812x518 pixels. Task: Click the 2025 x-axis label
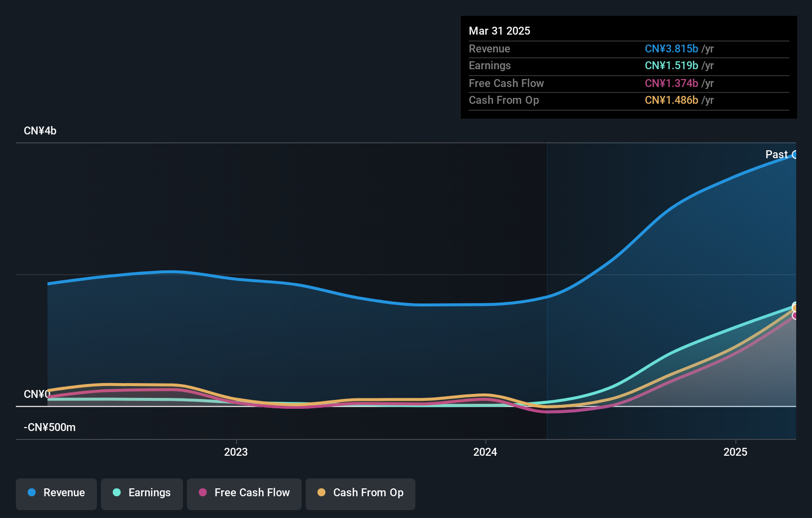[735, 452]
